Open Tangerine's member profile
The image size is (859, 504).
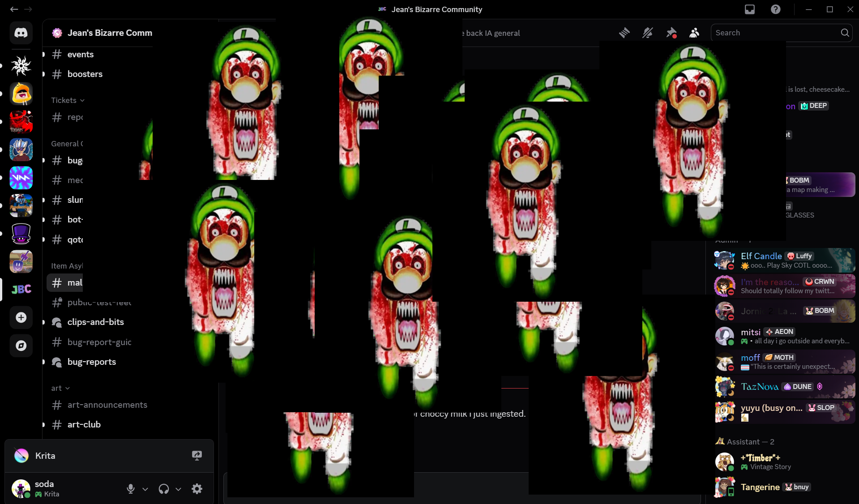tap(784, 487)
